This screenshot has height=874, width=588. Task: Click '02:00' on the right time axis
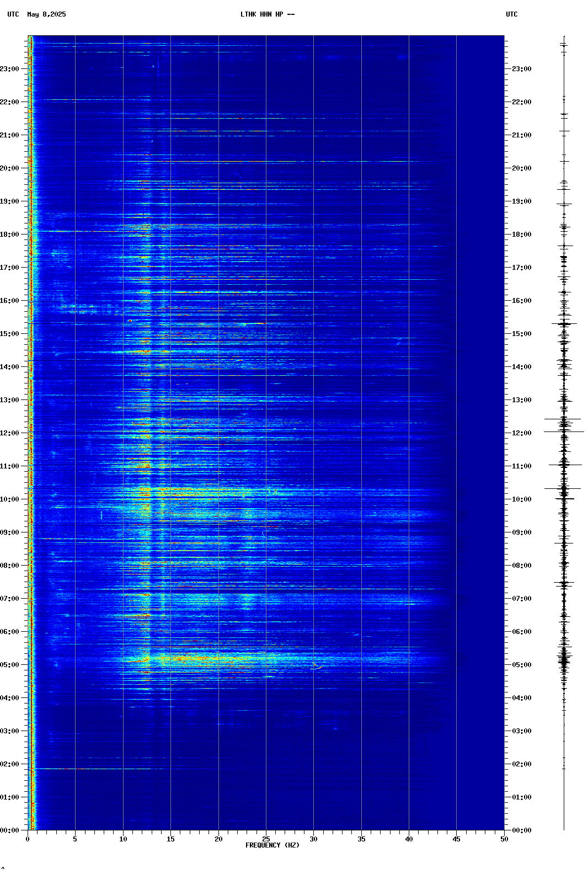tap(522, 764)
